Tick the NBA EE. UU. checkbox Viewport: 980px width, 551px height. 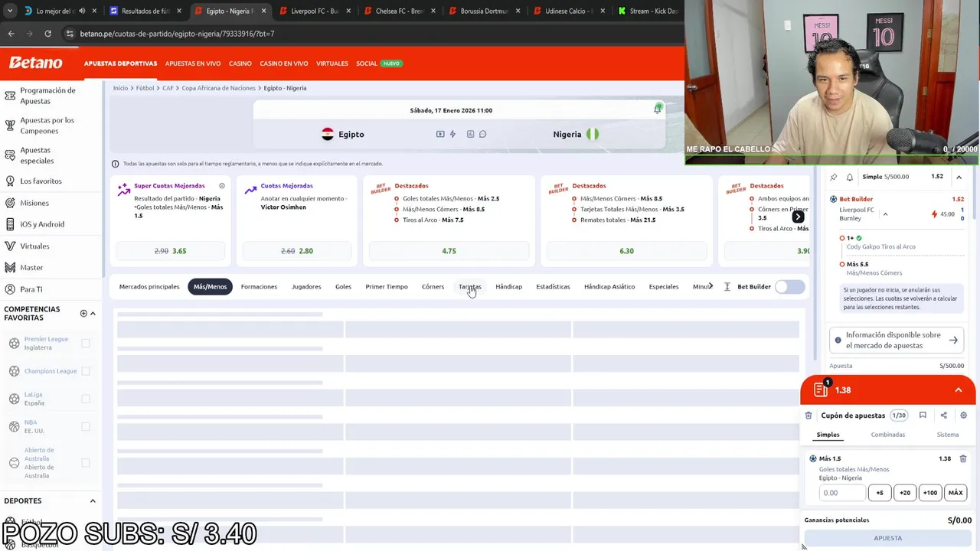pyautogui.click(x=86, y=426)
